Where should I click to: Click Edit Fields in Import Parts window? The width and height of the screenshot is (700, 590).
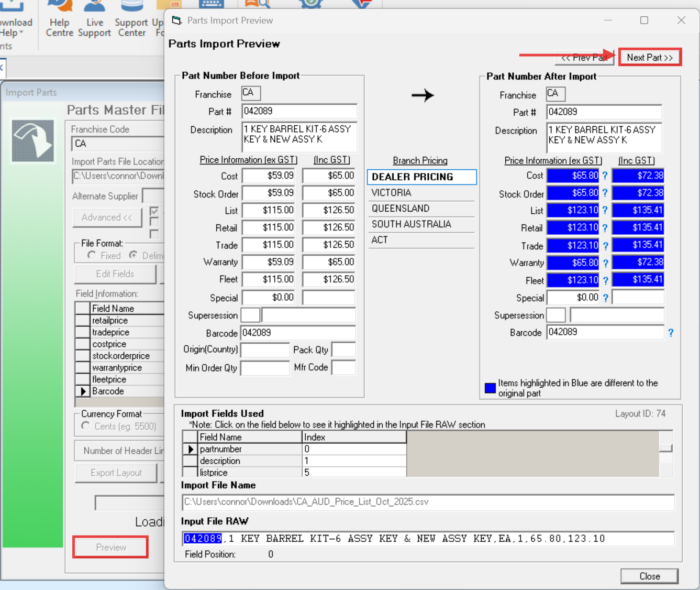click(x=115, y=274)
